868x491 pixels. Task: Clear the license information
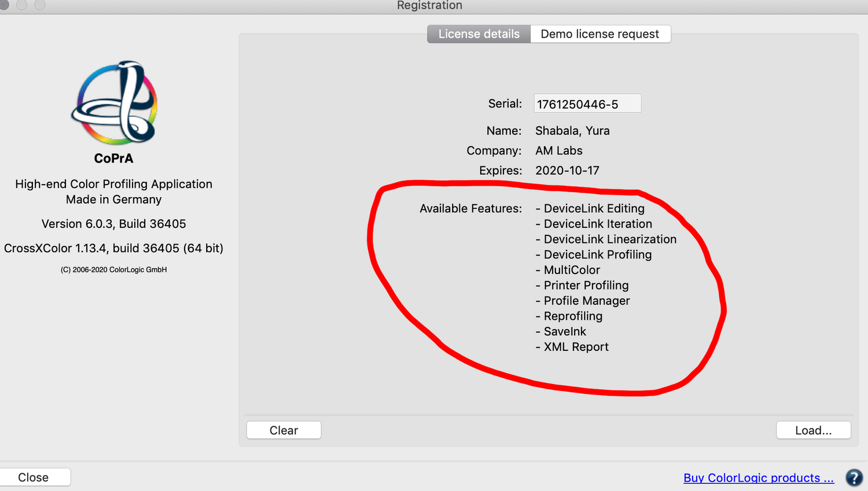284,430
